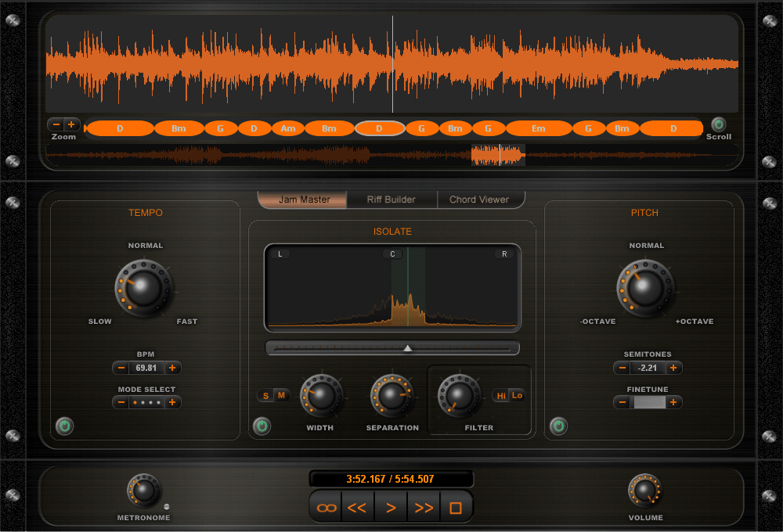
Task: Step Mode Select down with minus
Action: pos(121,402)
